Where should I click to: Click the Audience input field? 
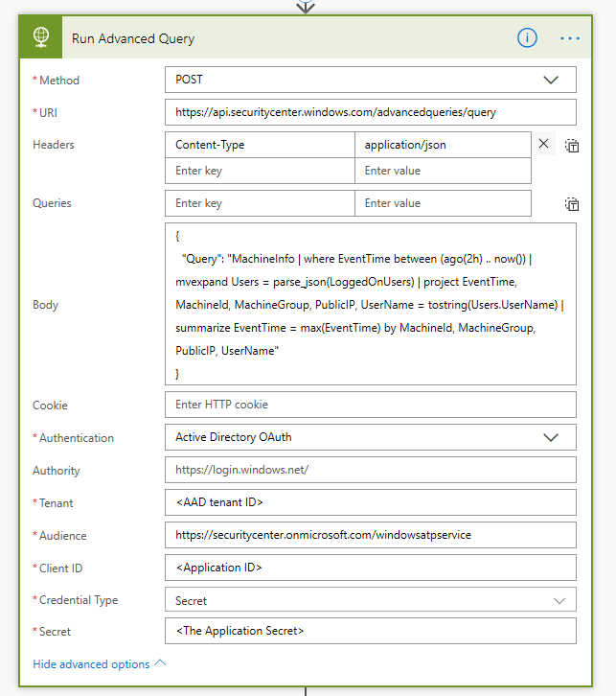[x=370, y=535]
